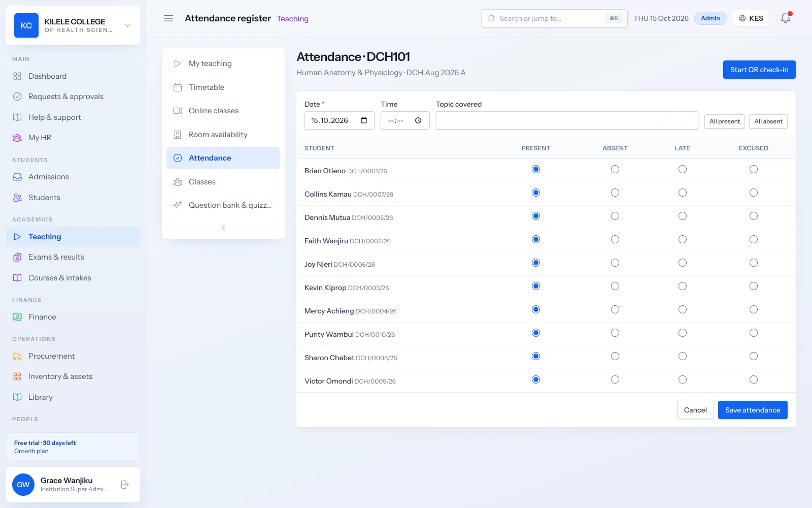The image size is (812, 508).
Task: Click the Admin role badge
Action: point(710,18)
